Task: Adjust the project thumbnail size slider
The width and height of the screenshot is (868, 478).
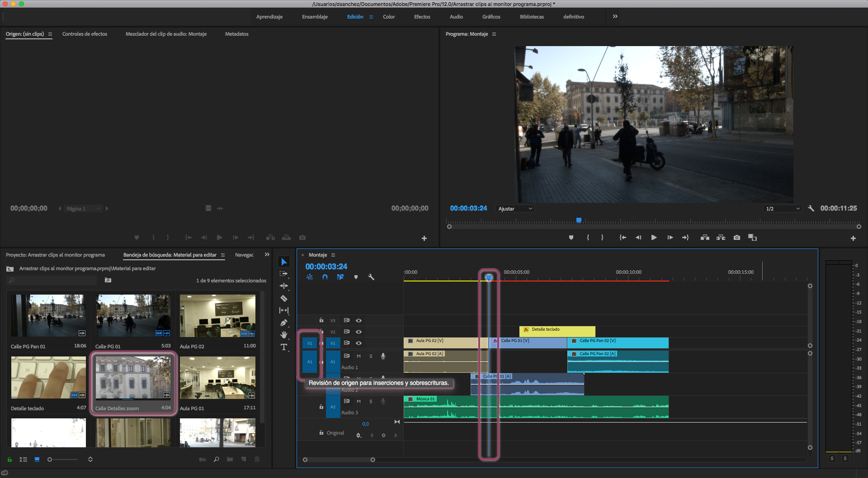Action: [x=50, y=459]
